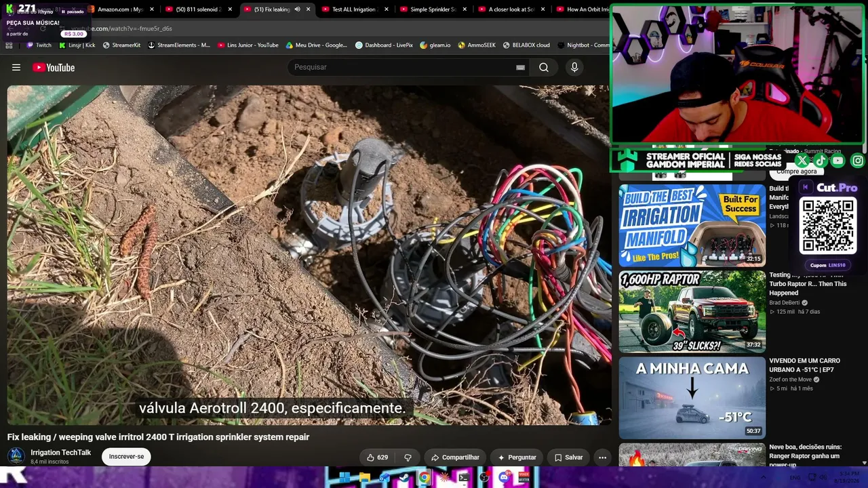This screenshot has width=868, height=488.
Task: Open the VIVENDO EM UM CARRO URBANO title
Action: click(804, 365)
